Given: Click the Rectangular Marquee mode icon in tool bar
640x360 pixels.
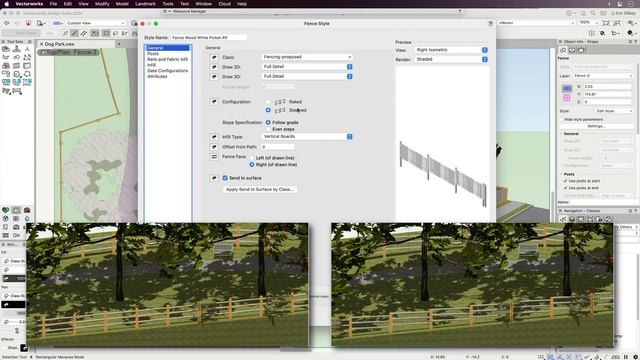Looking at the screenshot, I should (x=106, y=33).
